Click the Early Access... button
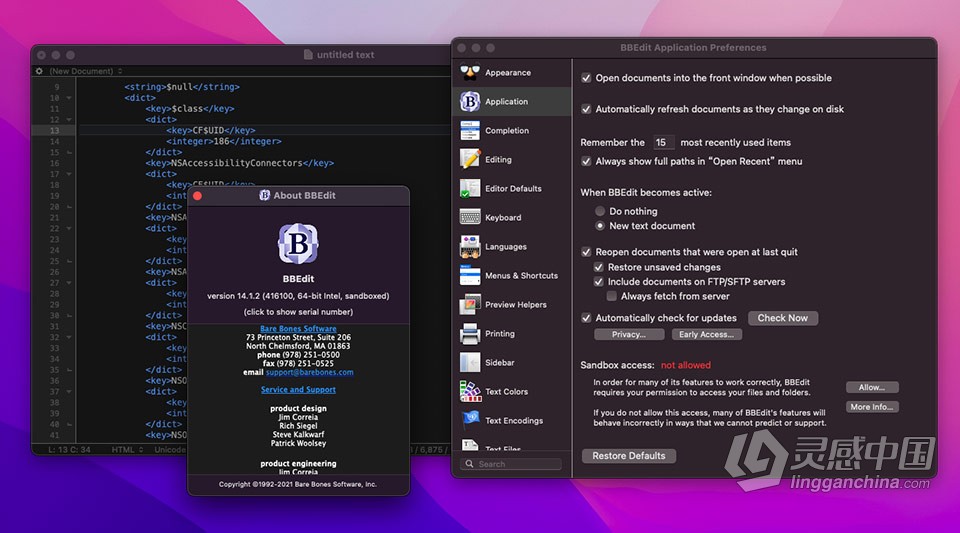The width and height of the screenshot is (960, 533). click(x=706, y=335)
